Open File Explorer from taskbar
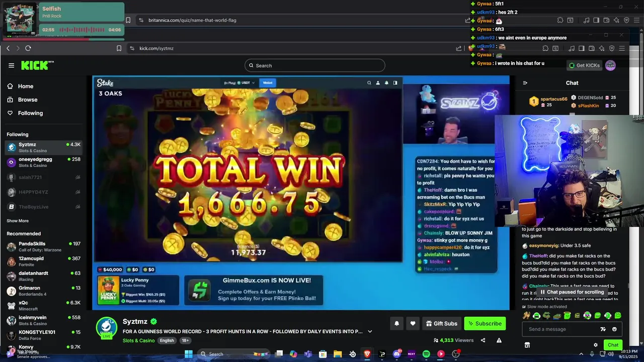 click(x=338, y=354)
